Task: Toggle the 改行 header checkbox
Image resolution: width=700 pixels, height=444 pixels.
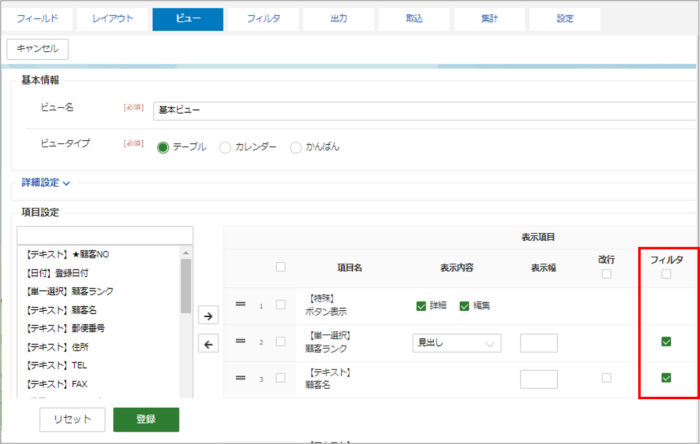Action: 606,274
